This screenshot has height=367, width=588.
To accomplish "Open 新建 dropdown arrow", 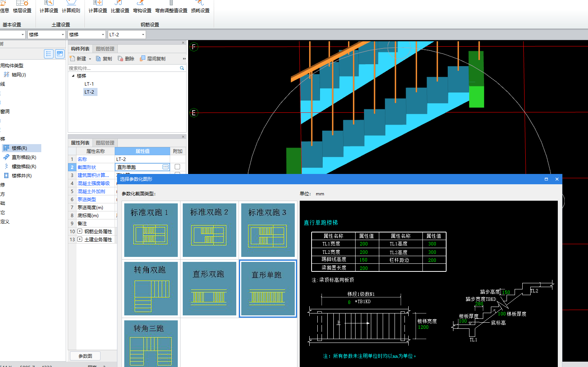I will point(90,59).
